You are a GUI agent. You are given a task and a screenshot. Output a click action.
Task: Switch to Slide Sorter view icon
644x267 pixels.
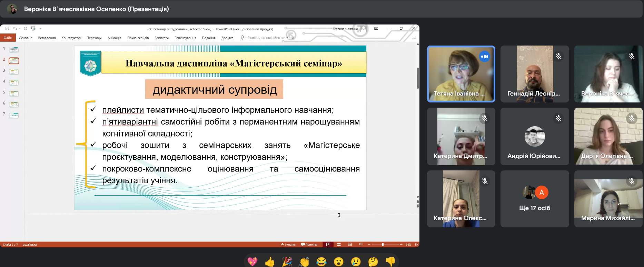point(339,245)
